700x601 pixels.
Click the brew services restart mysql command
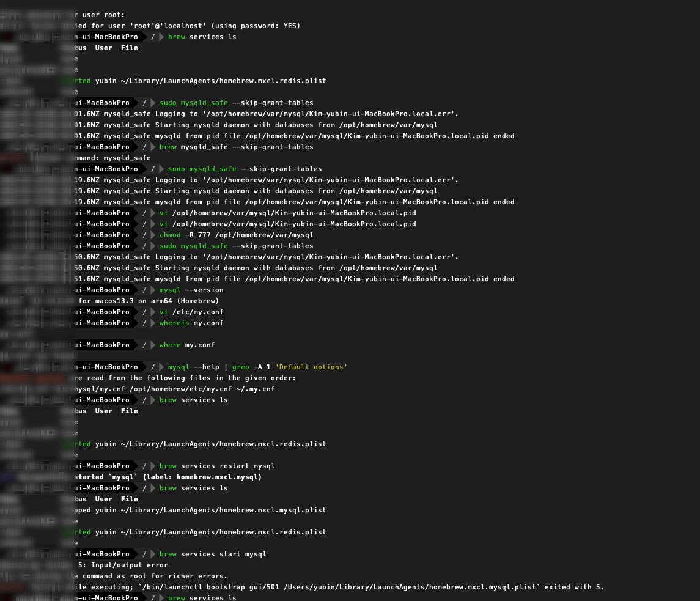(217, 466)
